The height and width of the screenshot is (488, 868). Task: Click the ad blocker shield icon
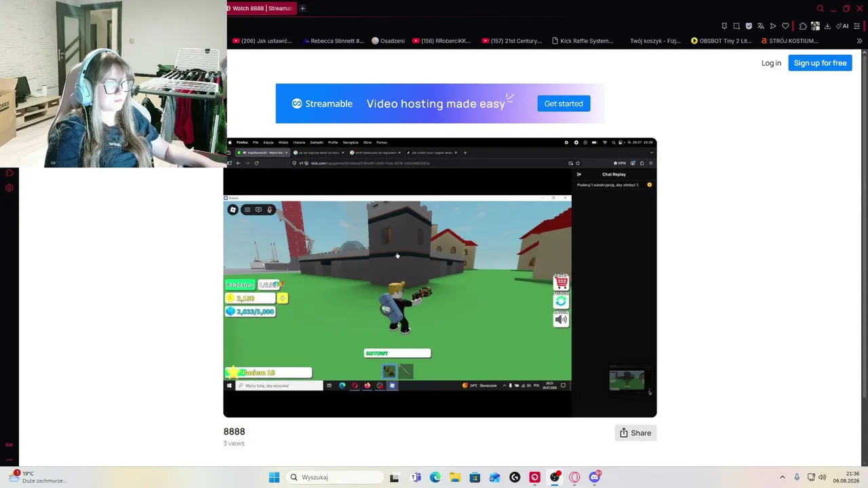[x=749, y=26]
